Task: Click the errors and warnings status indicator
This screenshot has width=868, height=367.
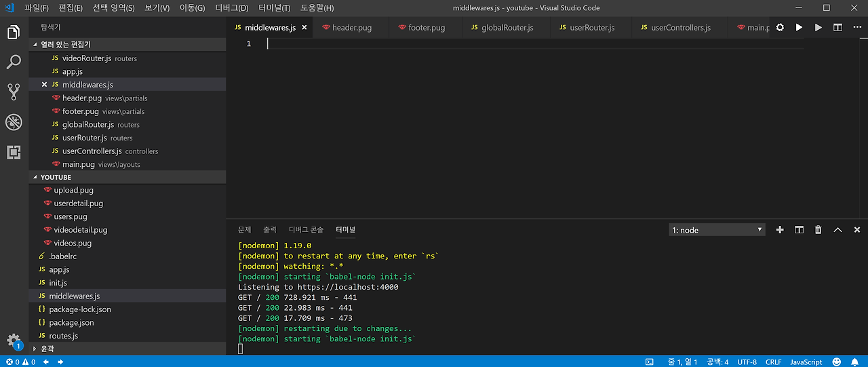Action: 20,362
